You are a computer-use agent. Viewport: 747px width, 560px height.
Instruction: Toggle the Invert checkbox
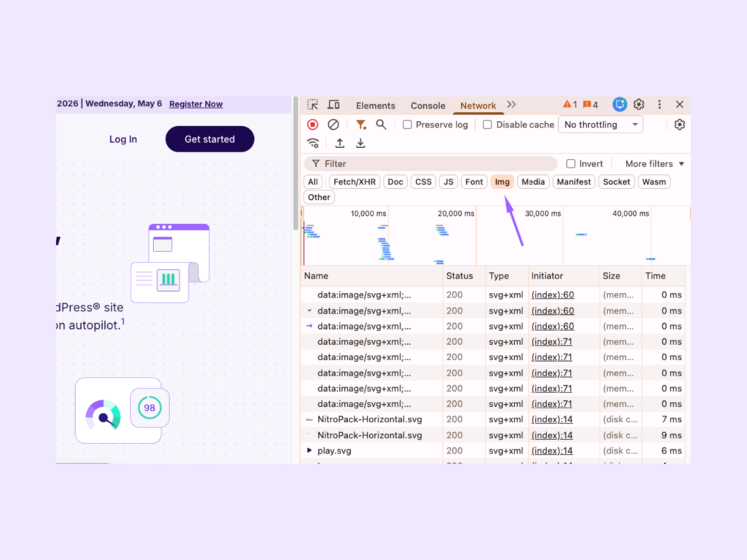coord(570,164)
